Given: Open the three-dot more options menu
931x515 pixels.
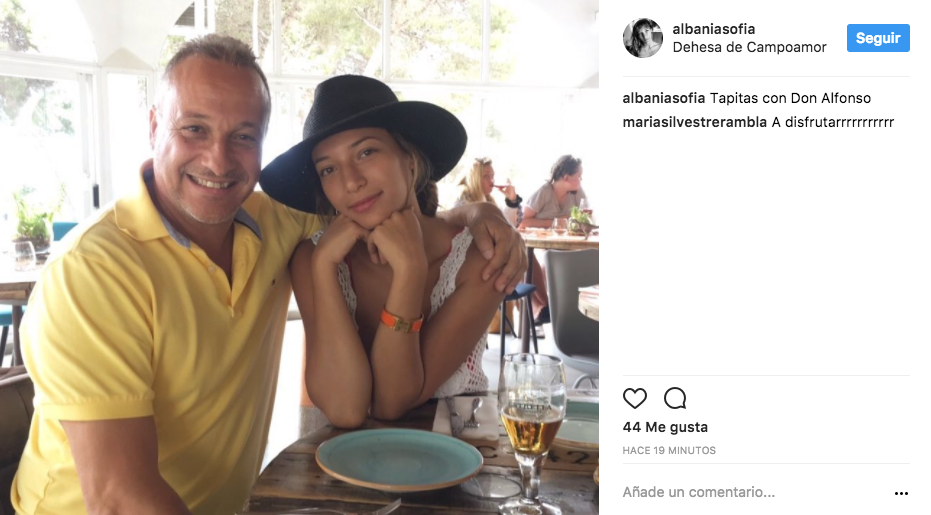Looking at the screenshot, I should pos(901,493).
